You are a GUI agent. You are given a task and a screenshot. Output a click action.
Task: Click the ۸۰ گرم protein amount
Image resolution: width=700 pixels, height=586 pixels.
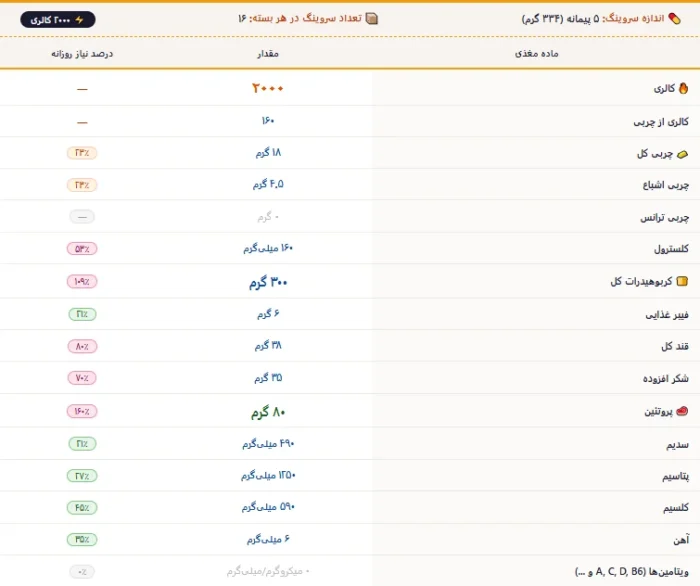pos(268,412)
